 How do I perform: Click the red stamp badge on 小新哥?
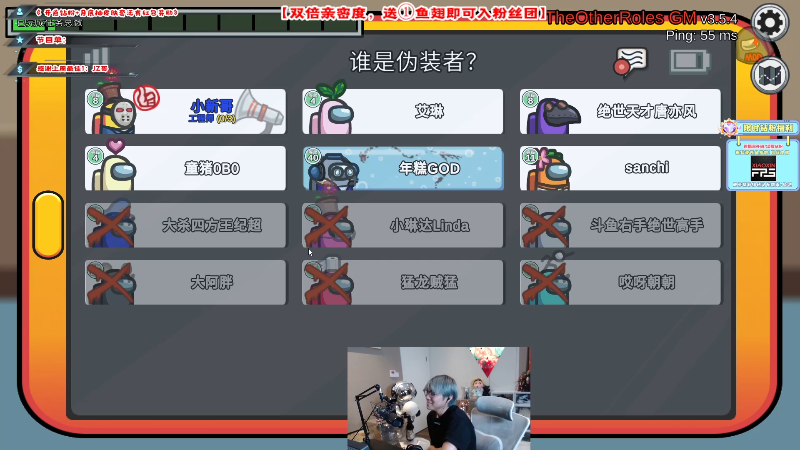pos(146,98)
